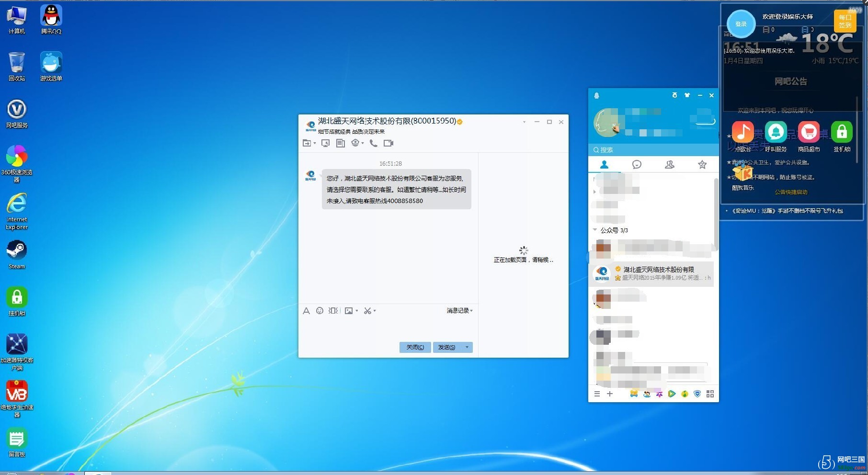Open the 腾讯QQ desktop shortcut
The image size is (868, 475).
51,20
